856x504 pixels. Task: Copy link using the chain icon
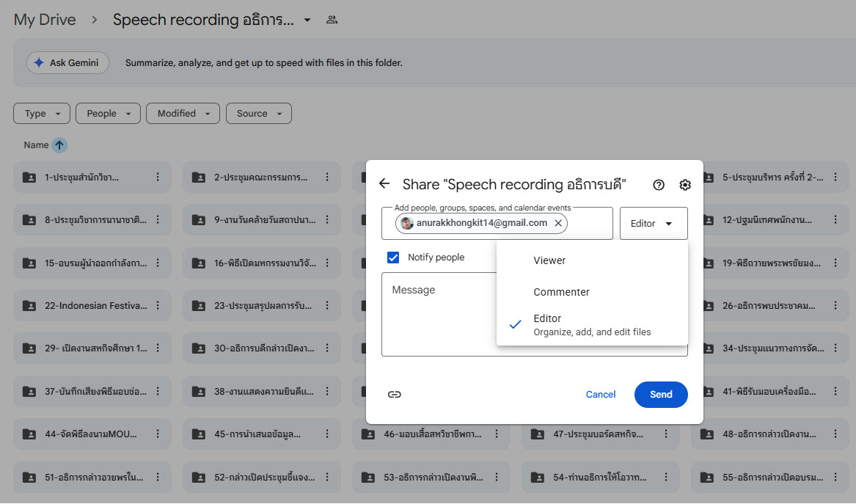coord(394,394)
